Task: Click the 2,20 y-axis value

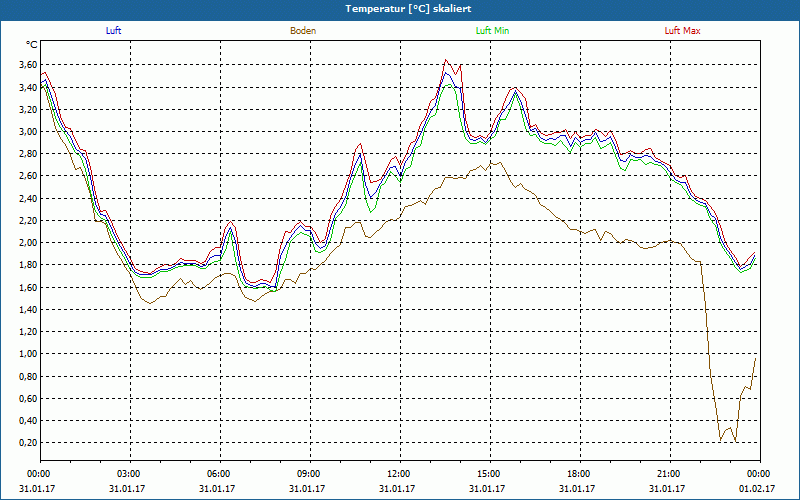Action: (x=28, y=220)
